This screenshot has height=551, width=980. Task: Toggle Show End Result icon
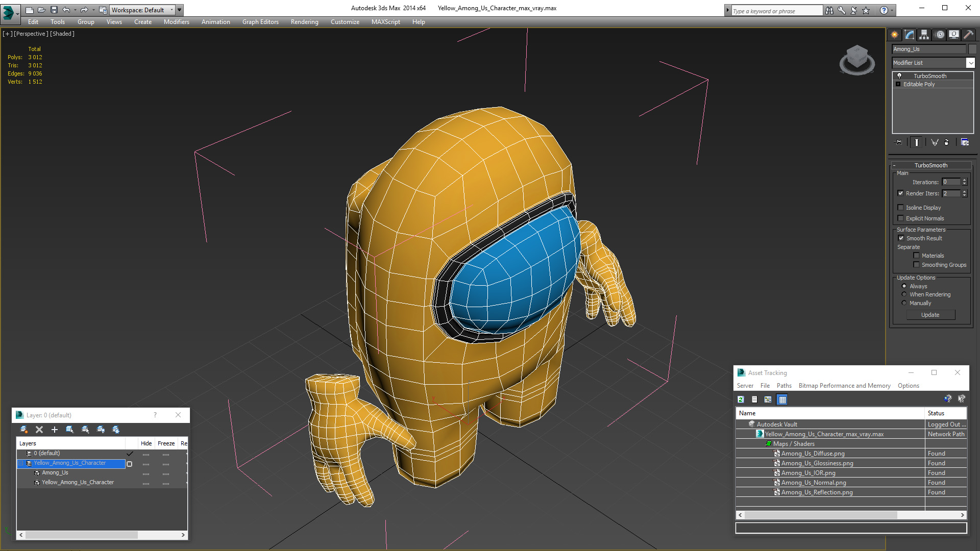(916, 142)
